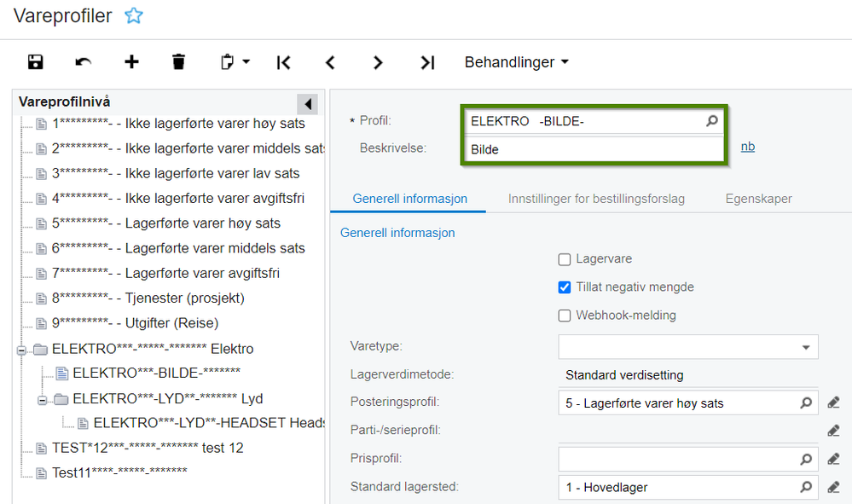This screenshot has width=852, height=504.
Task: Jump to last record icon
Action: pos(427,62)
